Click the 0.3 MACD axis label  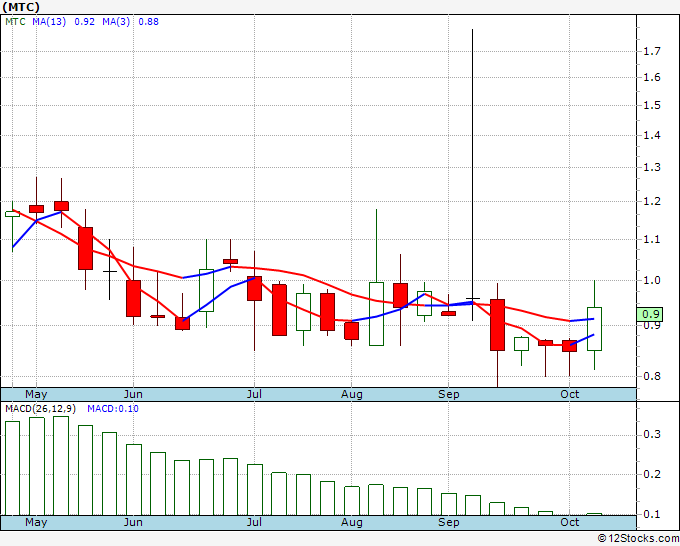[x=652, y=434]
